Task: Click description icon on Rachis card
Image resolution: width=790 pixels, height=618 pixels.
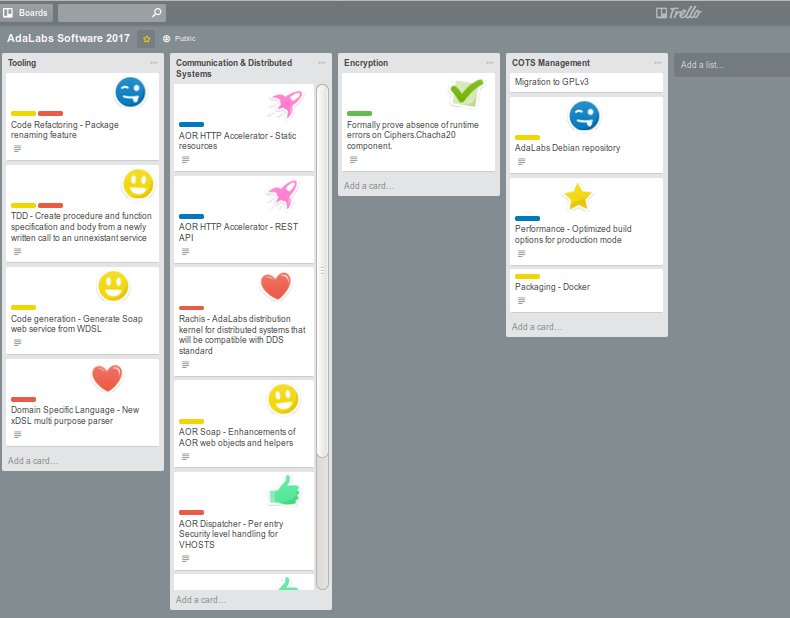Action: tap(185, 364)
